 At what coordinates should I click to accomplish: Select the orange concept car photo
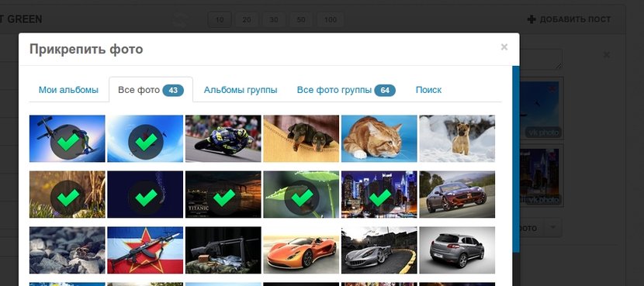pos(301,250)
